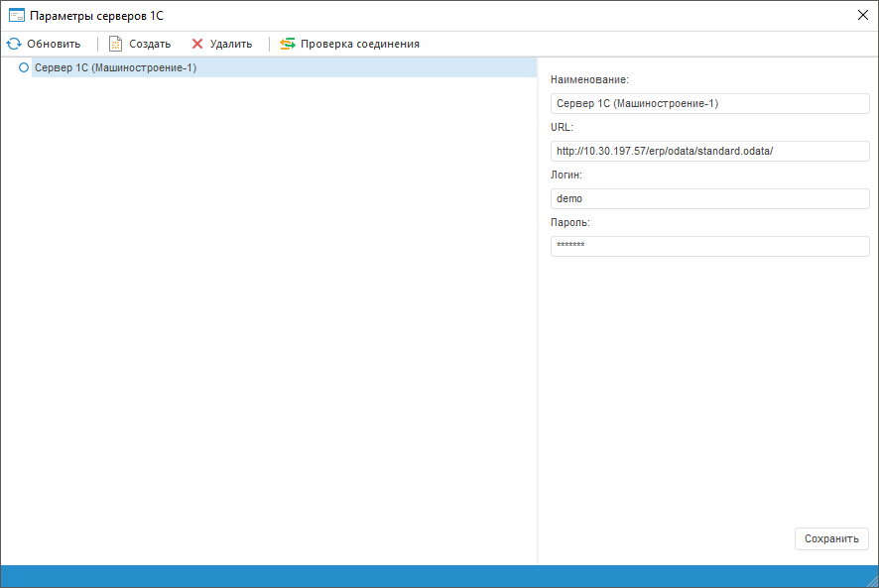Click the Логин field containing demo
The height and width of the screenshot is (588, 879).
click(709, 199)
